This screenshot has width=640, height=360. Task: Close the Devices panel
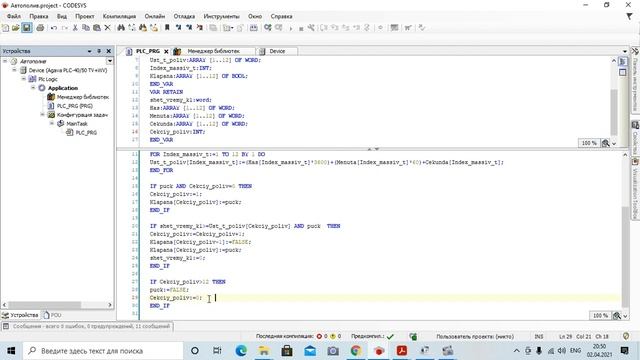pyautogui.click(x=109, y=51)
